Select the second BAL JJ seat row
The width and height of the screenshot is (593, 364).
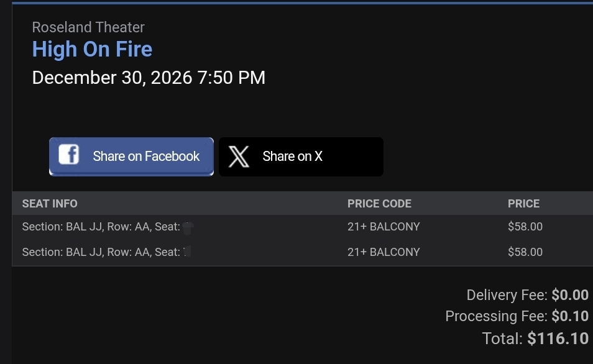(x=303, y=252)
